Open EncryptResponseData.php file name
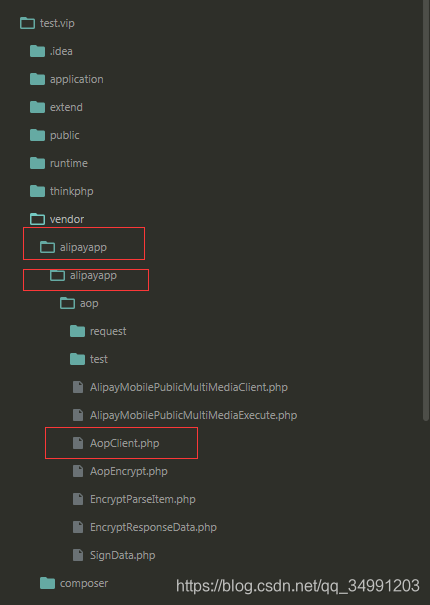The width and height of the screenshot is (430, 605). 153,527
